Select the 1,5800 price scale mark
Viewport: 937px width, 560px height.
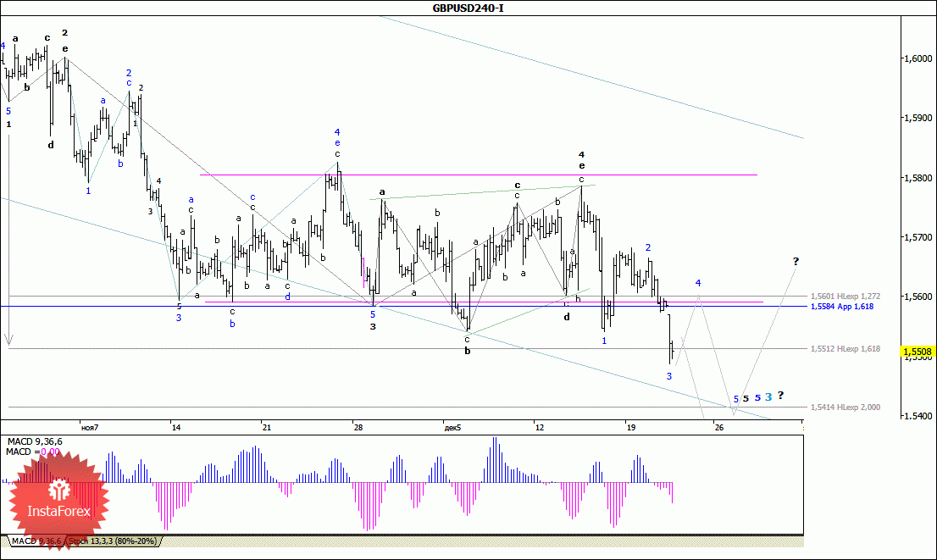[918, 178]
